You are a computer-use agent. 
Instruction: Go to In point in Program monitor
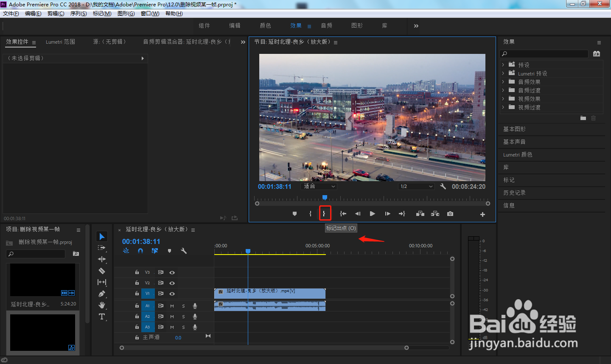click(343, 214)
